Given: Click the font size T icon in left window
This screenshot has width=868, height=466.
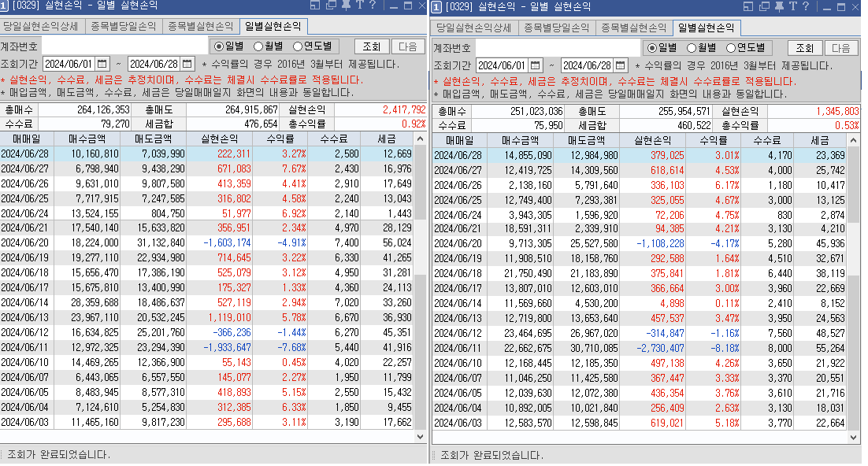Looking at the screenshot, I should 359,6.
